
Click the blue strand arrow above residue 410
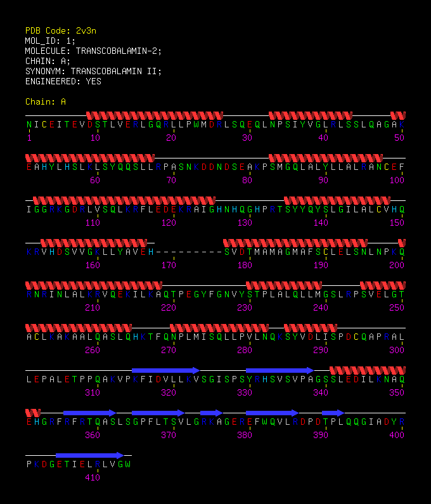(x=89, y=455)
